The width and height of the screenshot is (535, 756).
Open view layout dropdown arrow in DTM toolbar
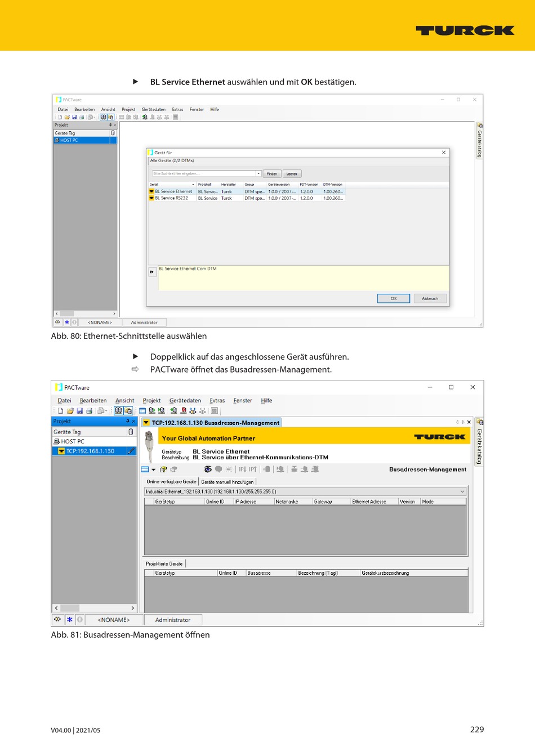(153, 469)
